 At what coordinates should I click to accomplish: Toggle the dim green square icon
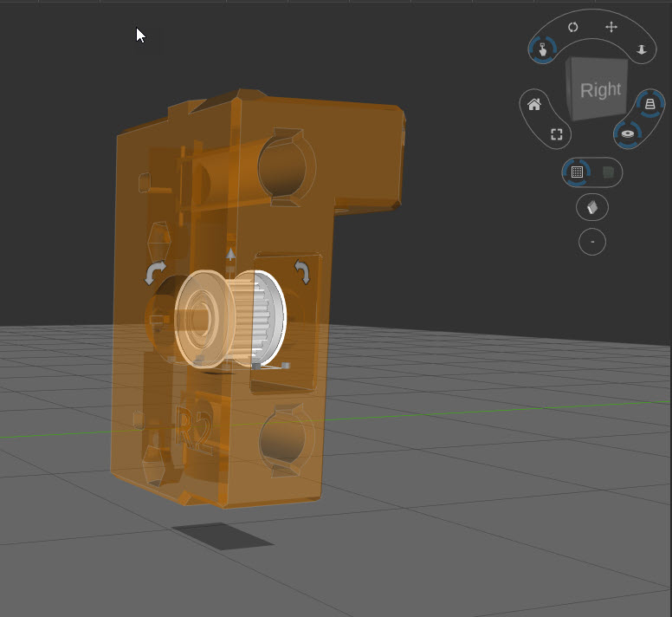pos(608,172)
